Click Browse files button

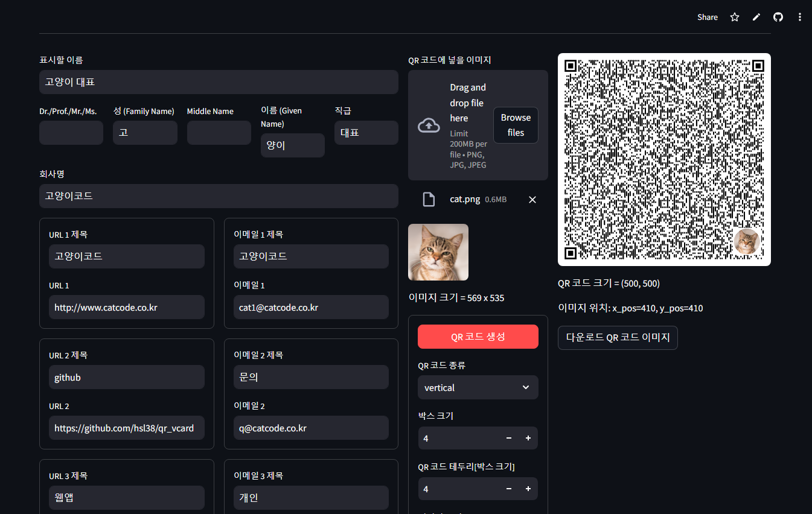click(x=516, y=125)
